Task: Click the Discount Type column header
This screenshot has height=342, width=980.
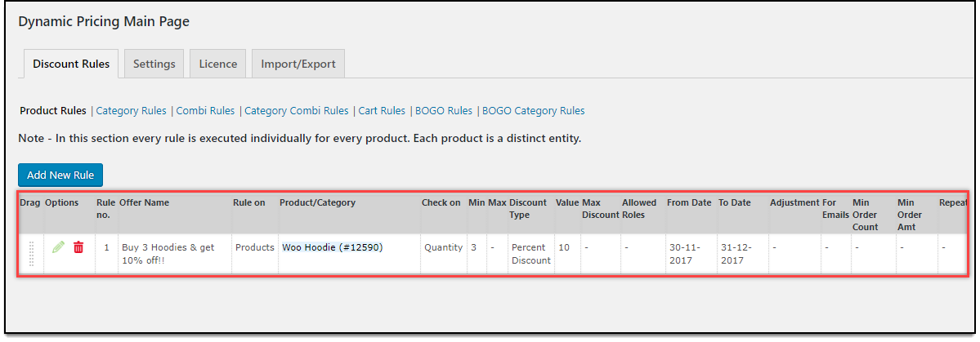Action: pyautogui.click(x=528, y=208)
